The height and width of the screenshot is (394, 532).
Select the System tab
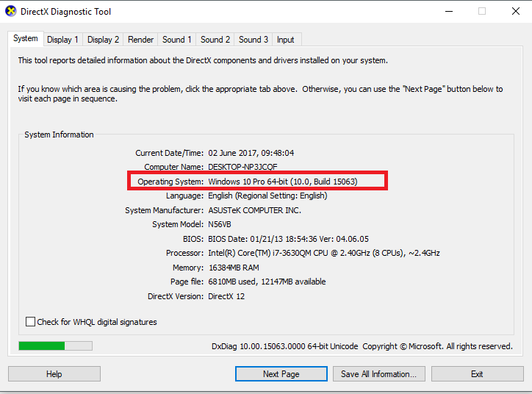coord(26,39)
